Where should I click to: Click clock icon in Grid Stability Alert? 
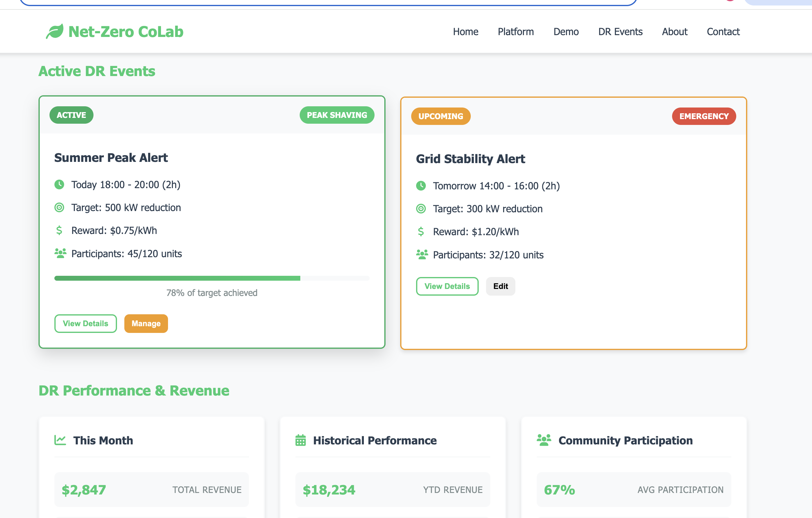click(421, 186)
